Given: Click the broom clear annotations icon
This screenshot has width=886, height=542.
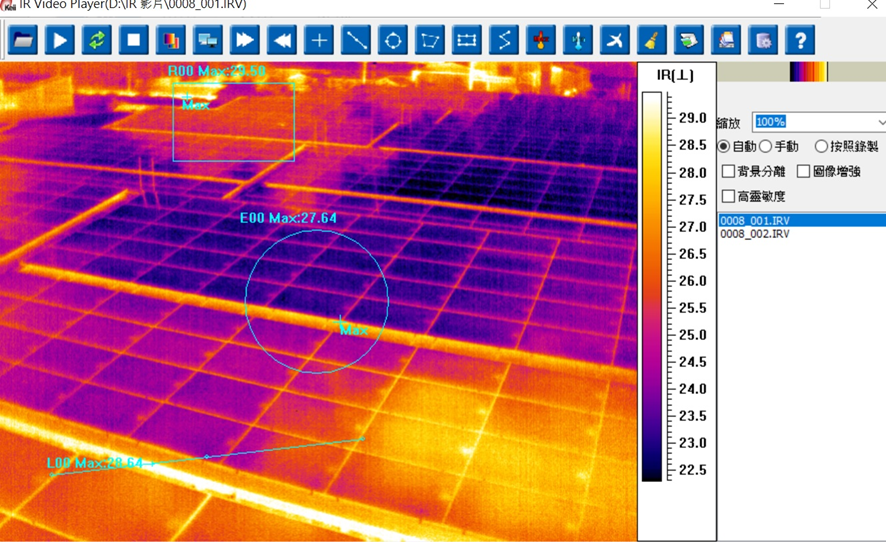Looking at the screenshot, I should click(651, 40).
